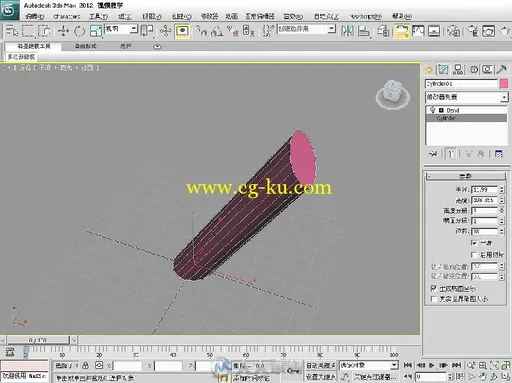
Task: Open the Utilities hammer panel icon
Action: (501, 70)
